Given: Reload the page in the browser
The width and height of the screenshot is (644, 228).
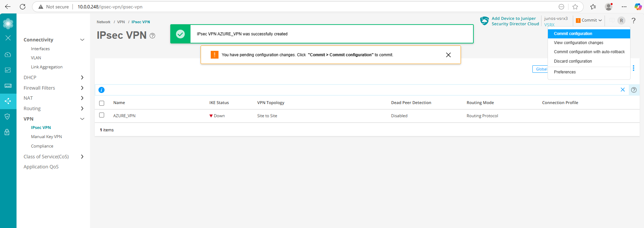Looking at the screenshot, I should coord(23,6).
